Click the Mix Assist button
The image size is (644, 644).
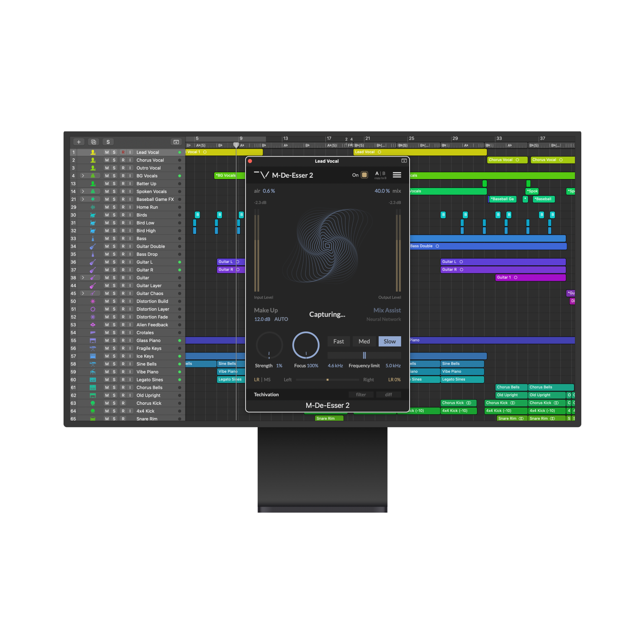click(x=387, y=310)
